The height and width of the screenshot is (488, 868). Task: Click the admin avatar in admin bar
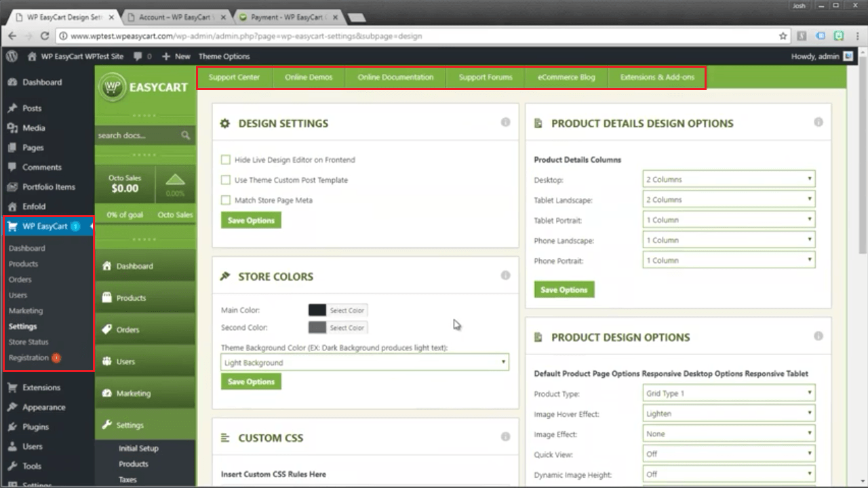tap(848, 56)
